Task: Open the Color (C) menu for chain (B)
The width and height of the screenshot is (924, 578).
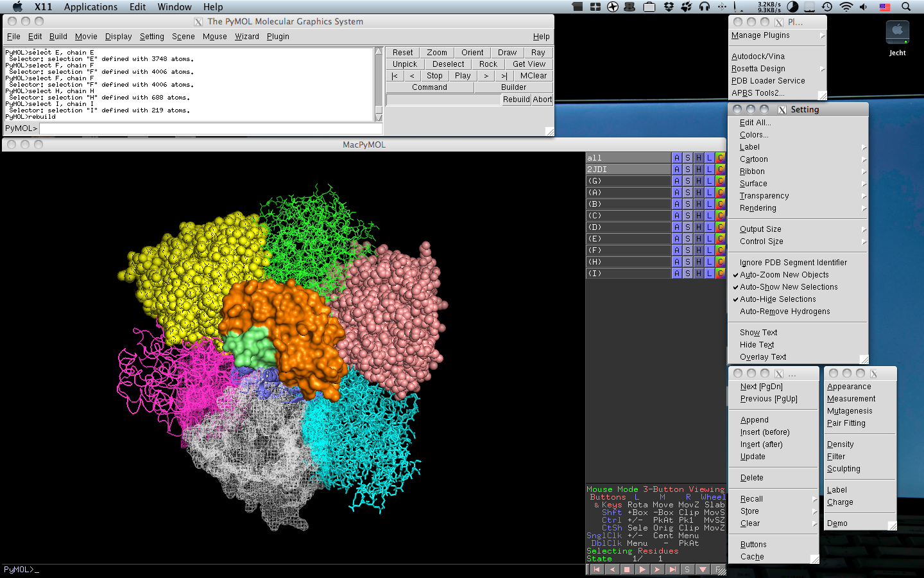Action: tap(719, 204)
